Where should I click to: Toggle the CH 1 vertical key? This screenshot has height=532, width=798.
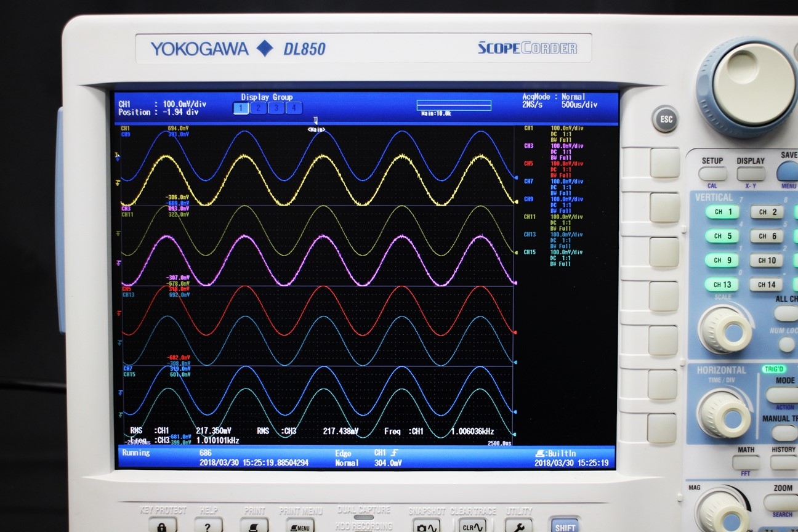tap(722, 212)
